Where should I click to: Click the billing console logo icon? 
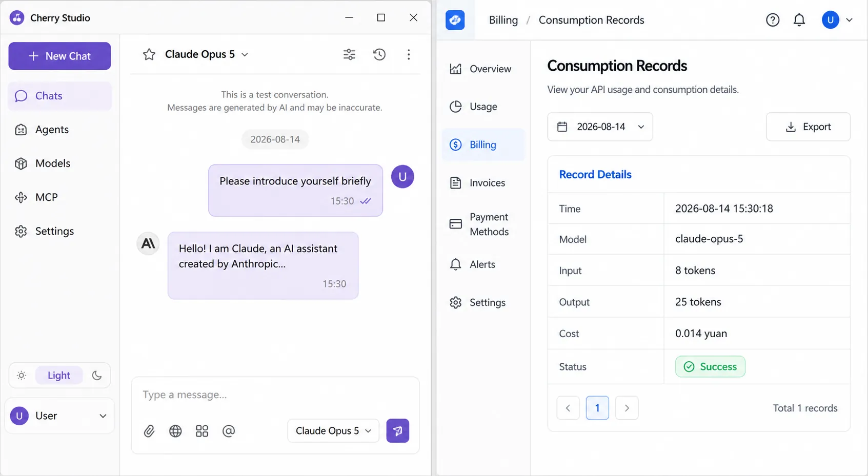click(x=455, y=20)
